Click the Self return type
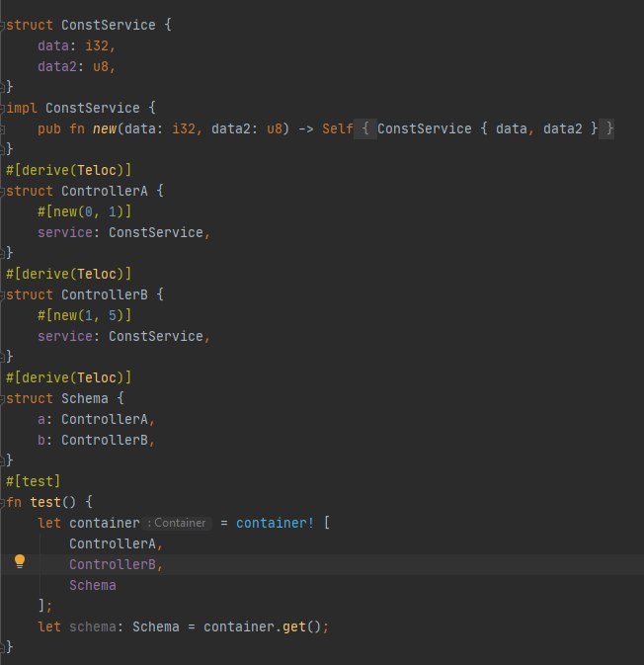Screen dimensions: 644x665 click(338, 128)
